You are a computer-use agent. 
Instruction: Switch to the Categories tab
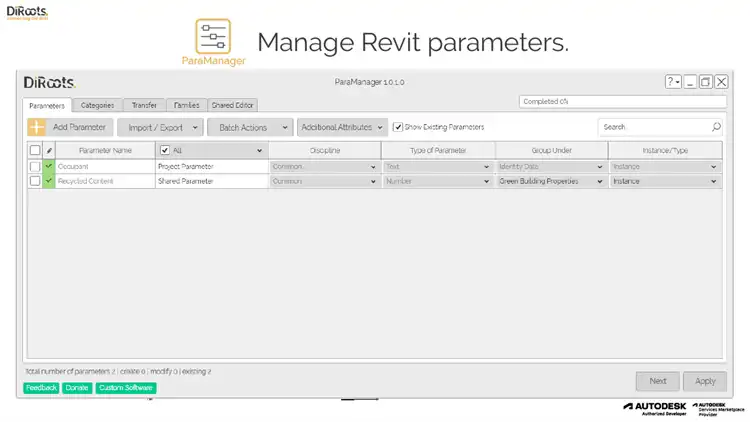pyautogui.click(x=98, y=105)
